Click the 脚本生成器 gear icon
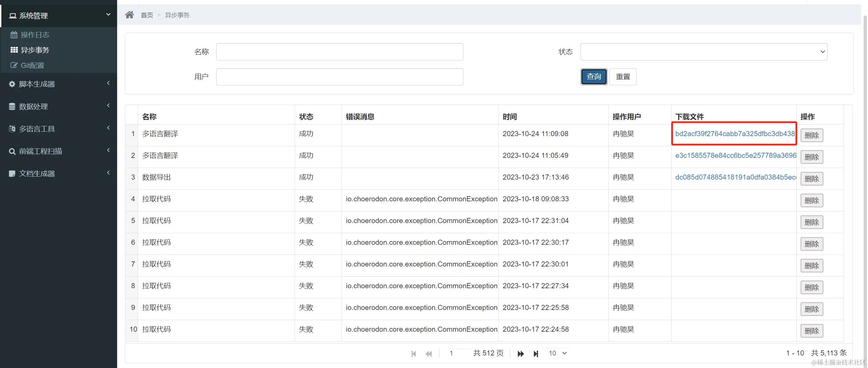Image resolution: width=868 pixels, height=368 pixels. point(12,84)
